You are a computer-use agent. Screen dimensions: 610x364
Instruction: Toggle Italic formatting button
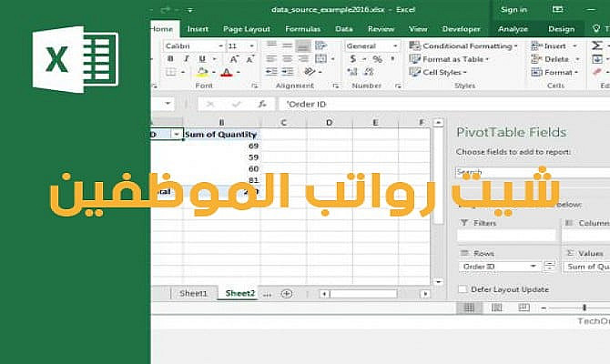[187, 59]
